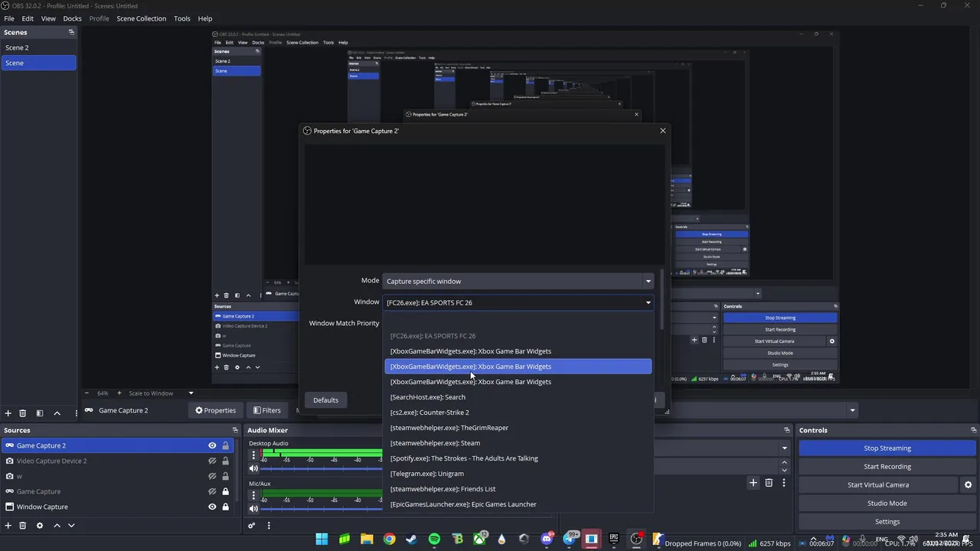Open the dropdown right of Filters toolbar
Viewport: 980px width, 551px height.
coord(852,411)
